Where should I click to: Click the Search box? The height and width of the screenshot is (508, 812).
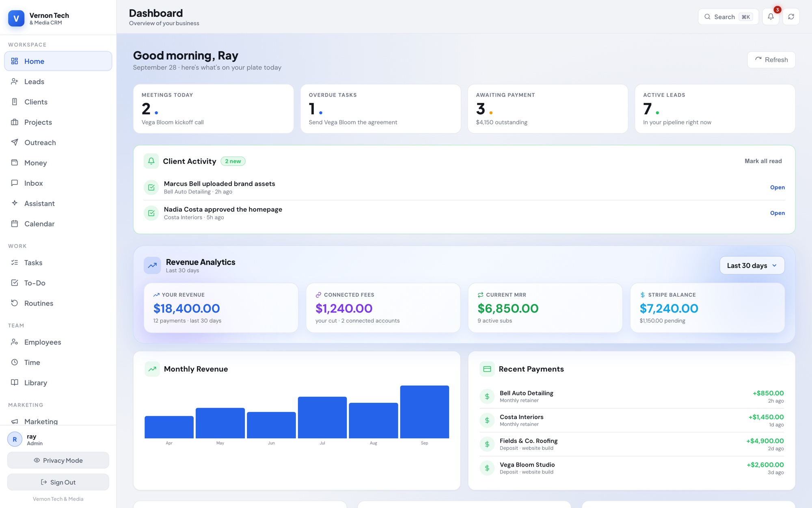coord(728,17)
